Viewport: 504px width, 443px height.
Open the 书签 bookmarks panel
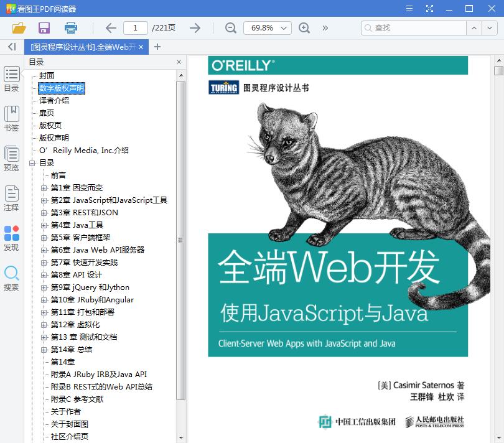click(x=12, y=119)
